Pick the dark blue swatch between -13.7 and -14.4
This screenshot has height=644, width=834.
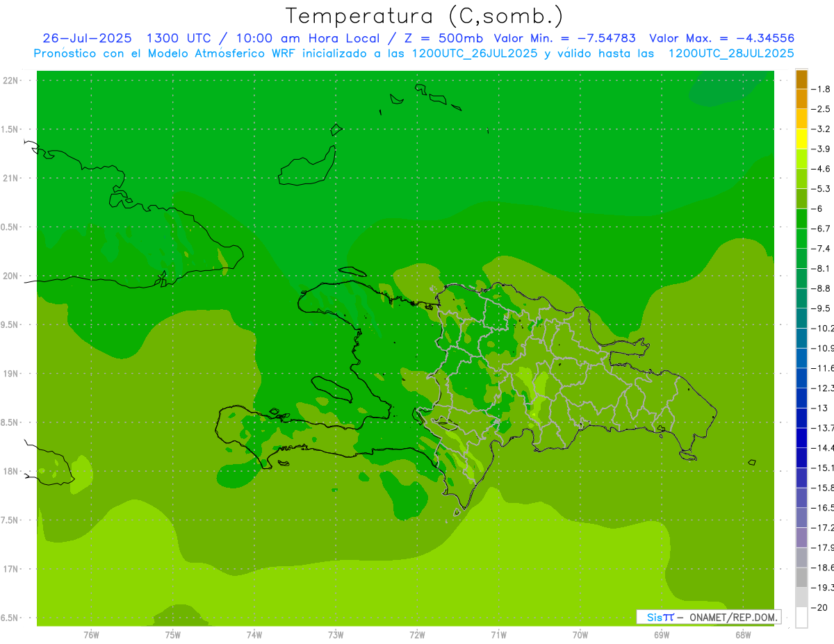point(801,438)
